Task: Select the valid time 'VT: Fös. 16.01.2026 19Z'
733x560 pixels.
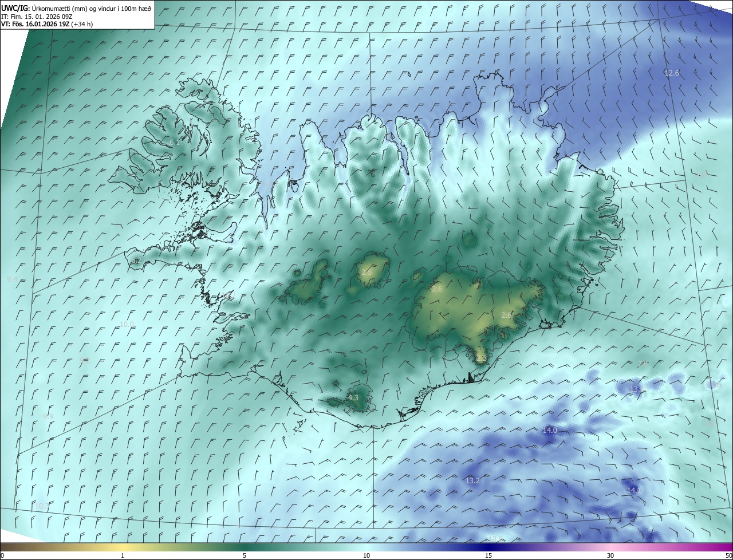Action: 36,24
